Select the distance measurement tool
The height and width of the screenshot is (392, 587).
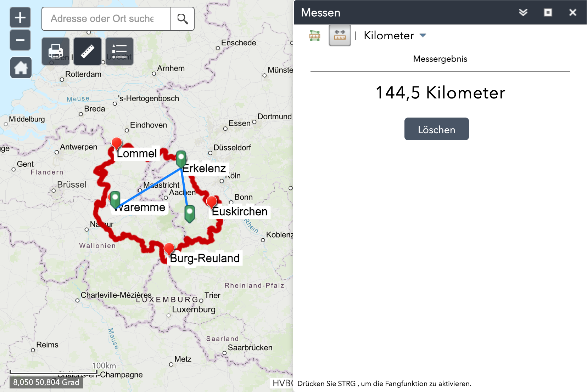click(340, 35)
